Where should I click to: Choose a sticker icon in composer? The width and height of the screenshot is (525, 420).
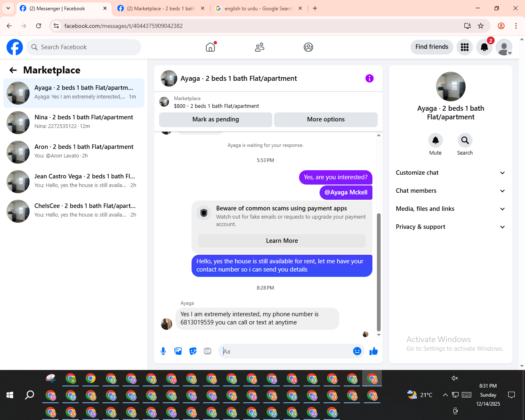(x=193, y=351)
